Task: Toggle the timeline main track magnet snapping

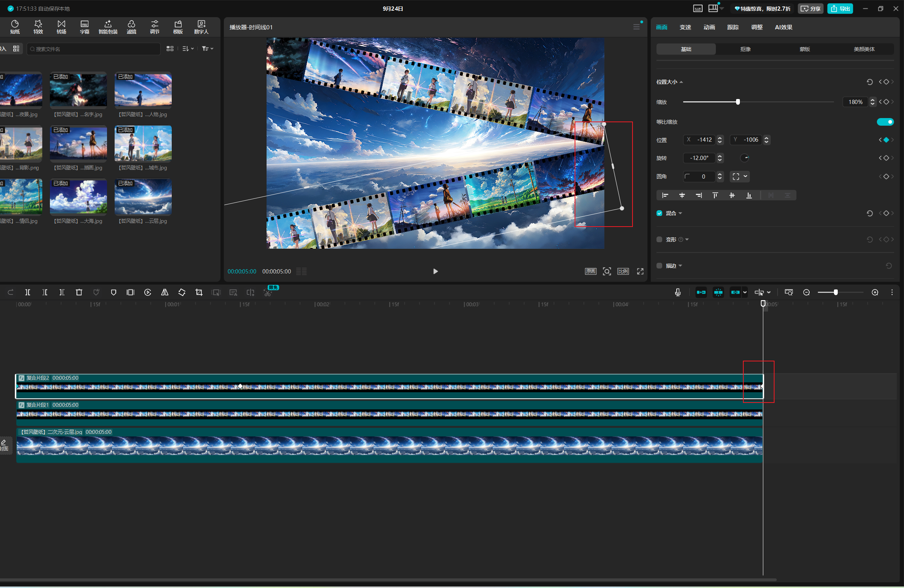Action: point(701,292)
